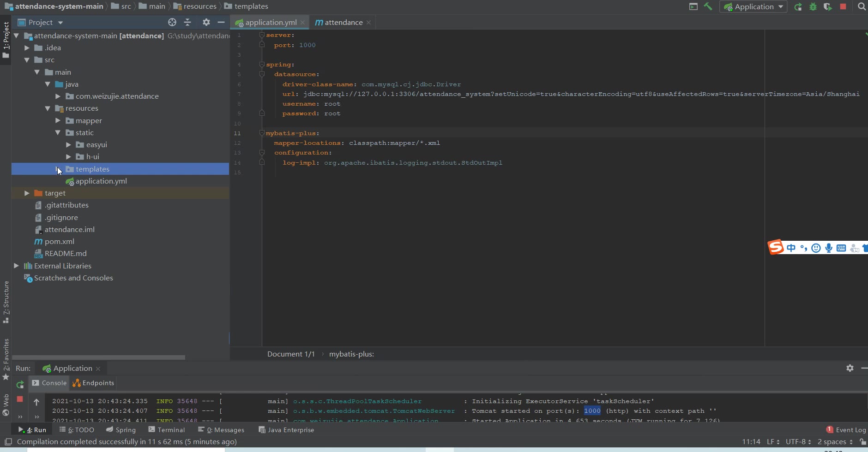Image resolution: width=868 pixels, height=452 pixels.
Task: Expand External Libraries node
Action: click(17, 266)
